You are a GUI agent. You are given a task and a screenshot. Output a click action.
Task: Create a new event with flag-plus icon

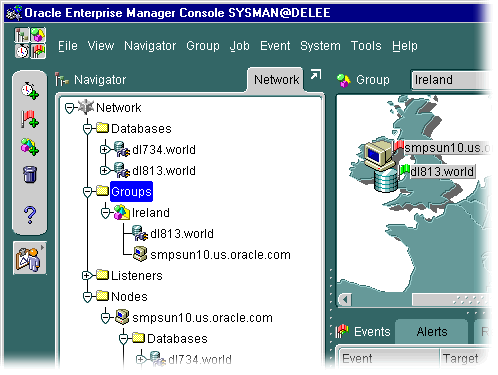tap(30, 119)
